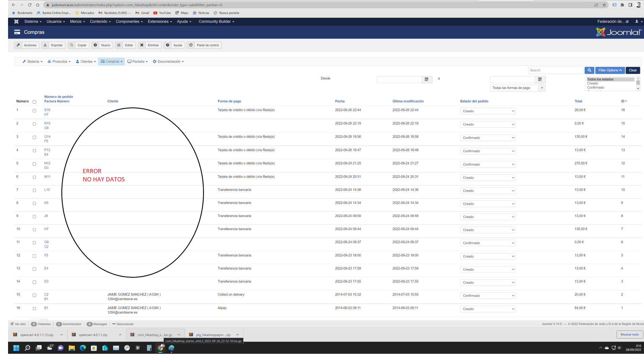Click the Ayuda question mark toolbar icon
The width and height of the screenshot is (644, 362).
168,45
